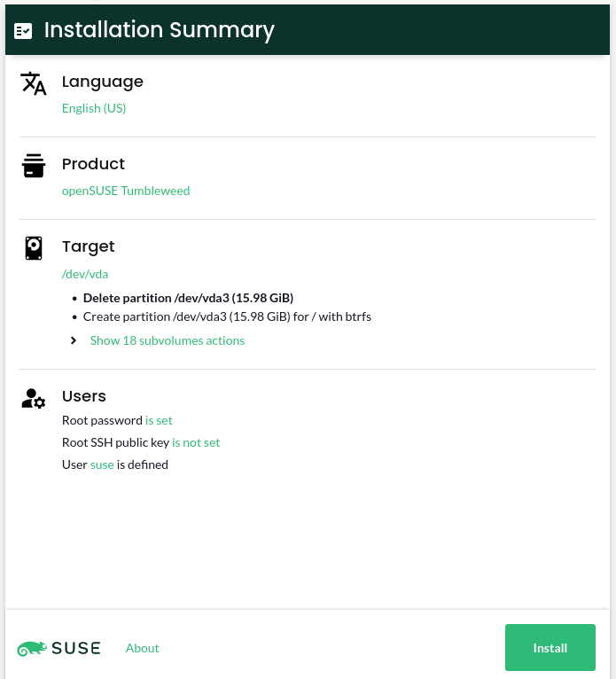Open the About link

[142, 648]
